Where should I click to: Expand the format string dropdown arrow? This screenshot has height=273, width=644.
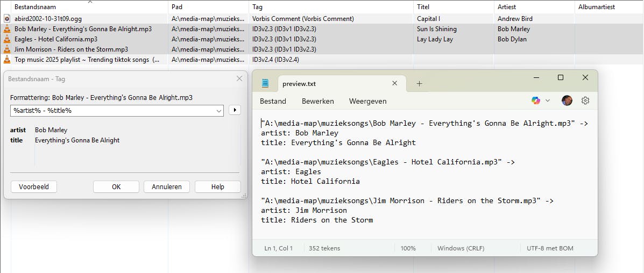(x=219, y=111)
